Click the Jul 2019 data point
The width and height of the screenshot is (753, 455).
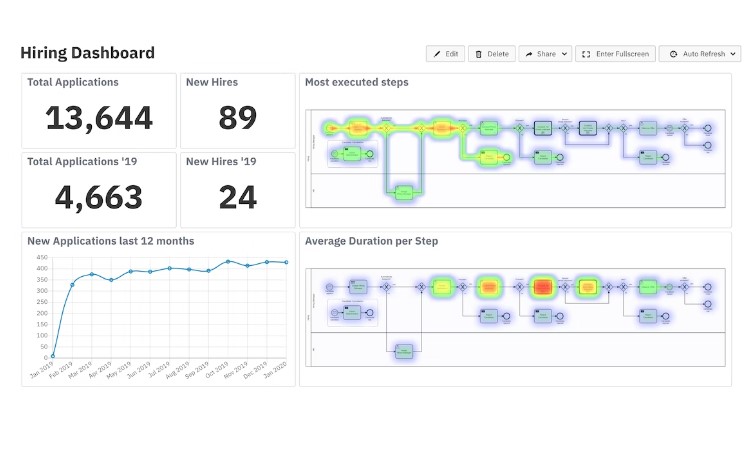170,268
